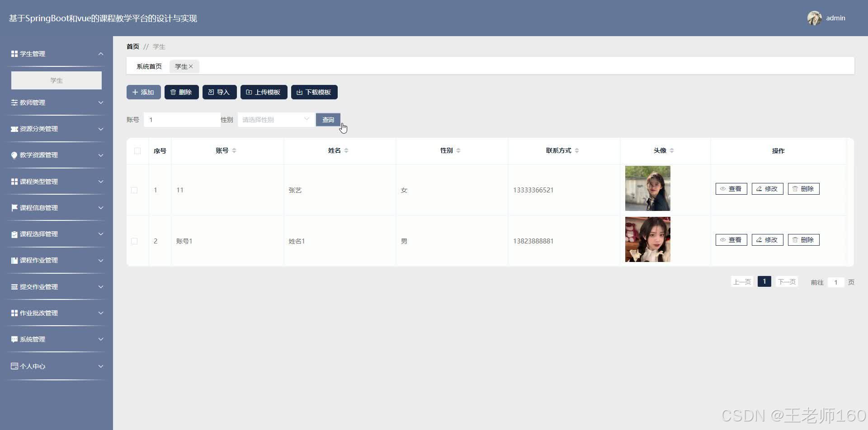868x430 pixels.
Task: Edit the 张艺 row with 修改
Action: pos(768,189)
